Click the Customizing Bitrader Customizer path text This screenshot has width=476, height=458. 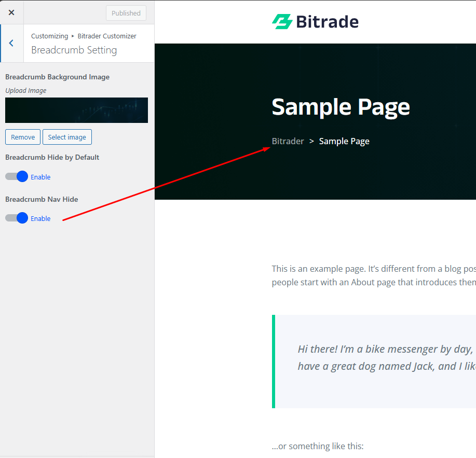84,36
